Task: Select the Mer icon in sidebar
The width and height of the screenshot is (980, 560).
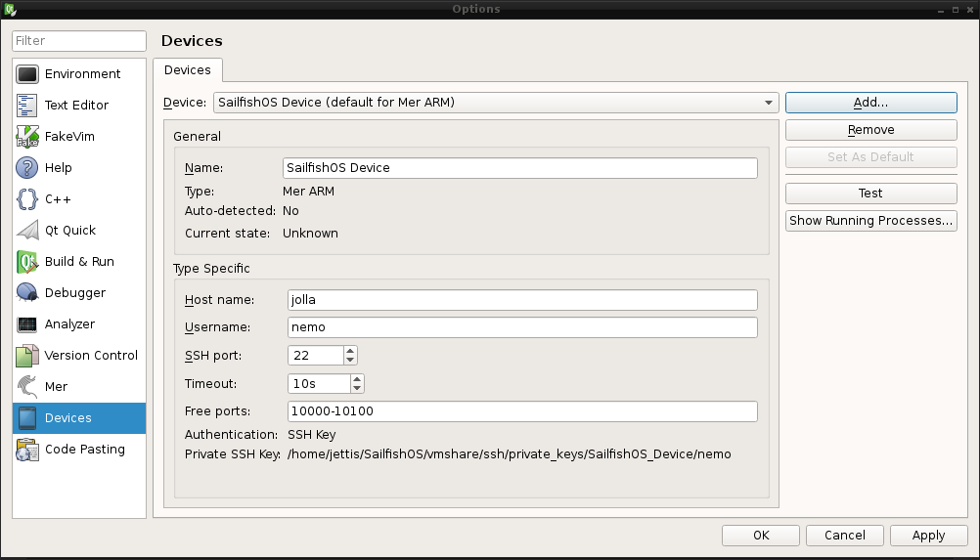Action: click(x=27, y=386)
